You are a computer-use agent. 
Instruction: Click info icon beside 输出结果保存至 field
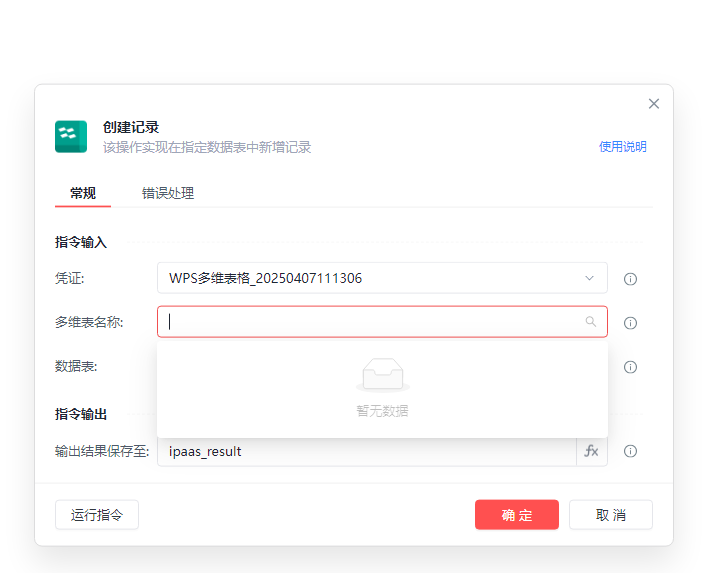click(630, 451)
